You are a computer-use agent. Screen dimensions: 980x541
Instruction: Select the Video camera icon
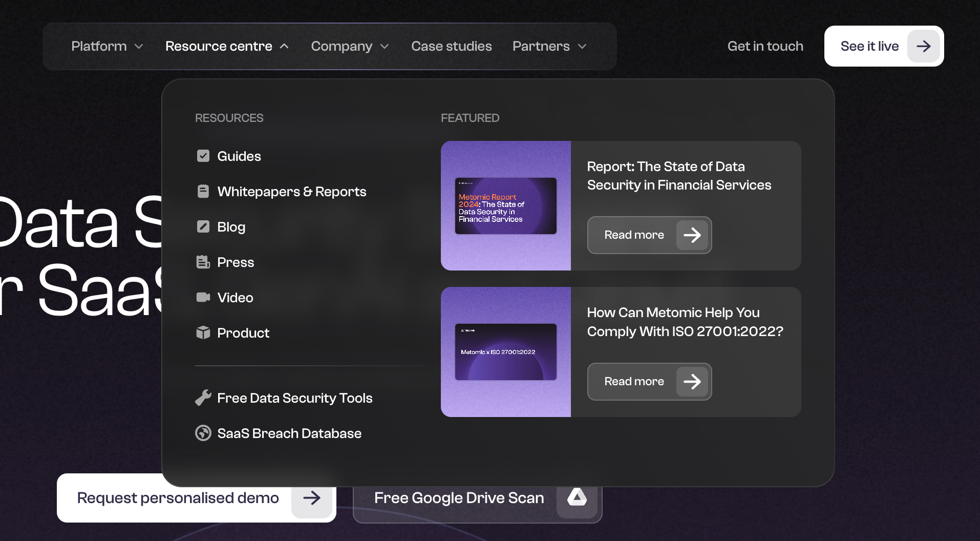coord(203,297)
